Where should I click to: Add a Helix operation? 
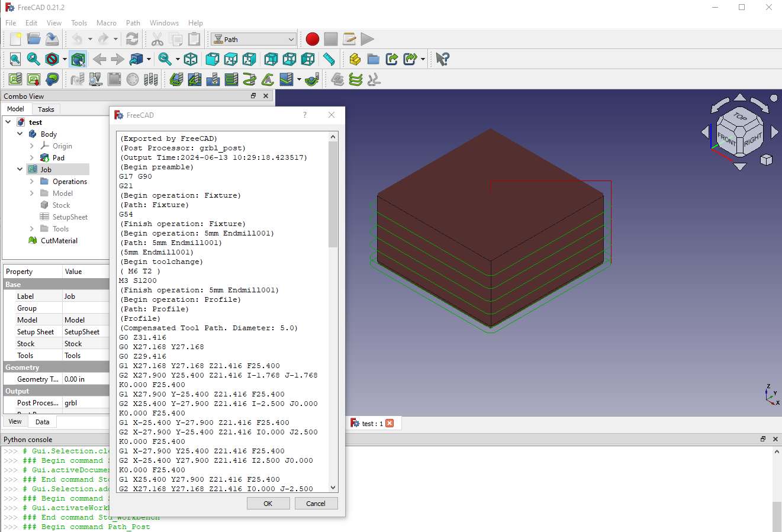(x=250, y=79)
